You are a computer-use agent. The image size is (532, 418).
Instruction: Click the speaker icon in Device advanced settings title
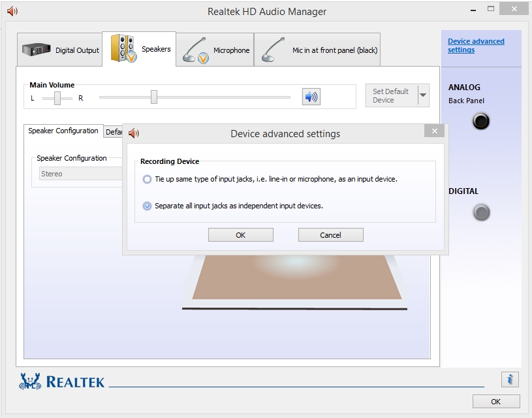click(134, 133)
